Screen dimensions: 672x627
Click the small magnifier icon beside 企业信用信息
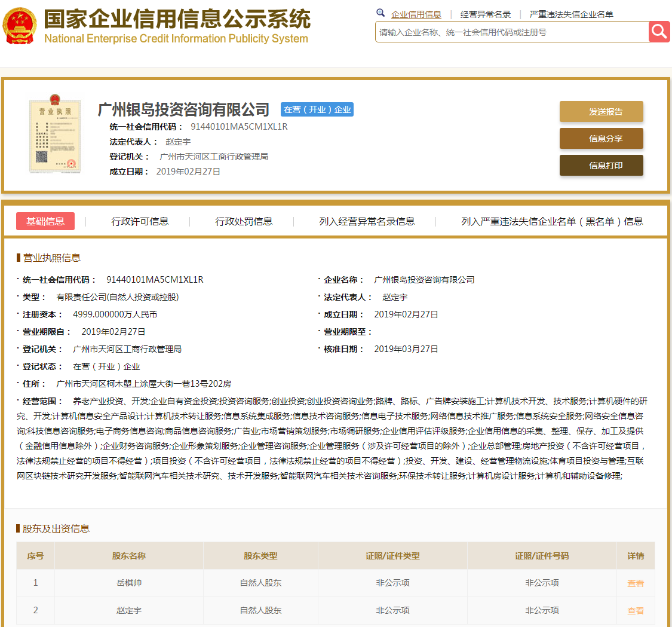(x=381, y=13)
